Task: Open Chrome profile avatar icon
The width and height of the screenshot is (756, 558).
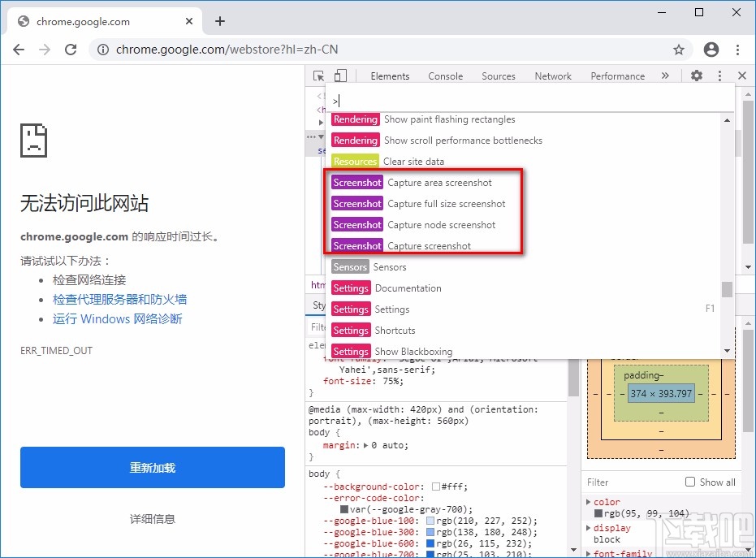Action: [x=711, y=50]
